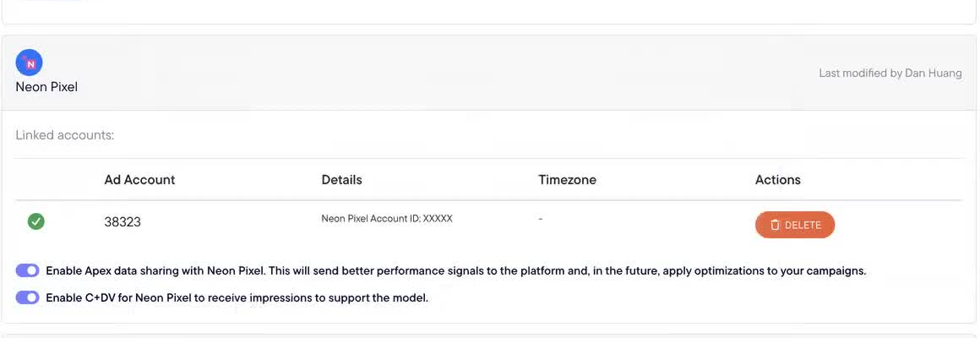This screenshot has height=338, width=980.
Task: Click the Neon Pixel integration title
Action: pyautogui.click(x=46, y=87)
